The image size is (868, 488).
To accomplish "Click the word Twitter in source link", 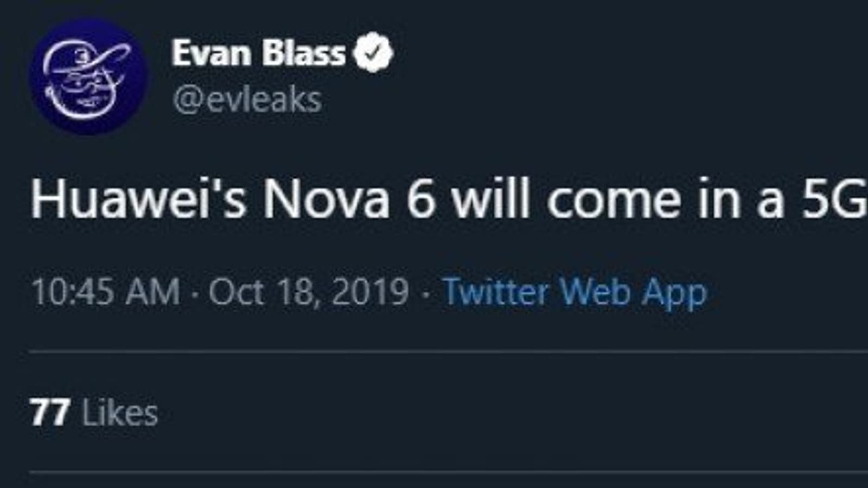I will (x=496, y=292).
